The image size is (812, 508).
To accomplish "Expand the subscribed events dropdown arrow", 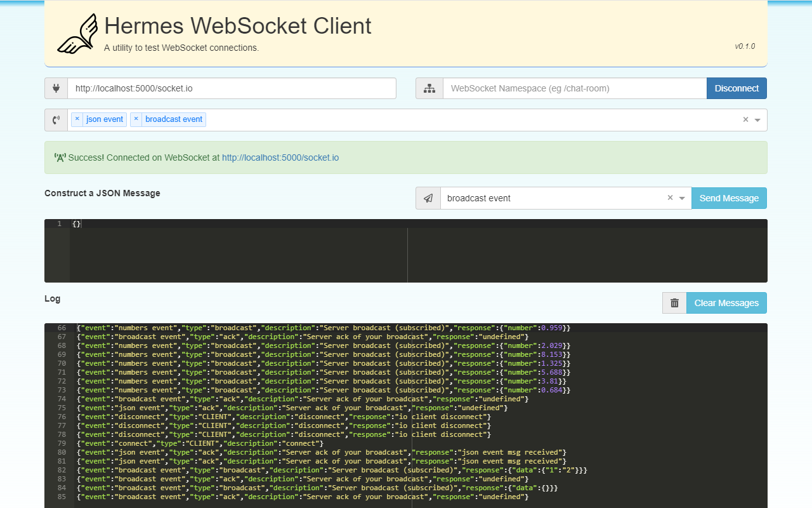I will tap(757, 120).
